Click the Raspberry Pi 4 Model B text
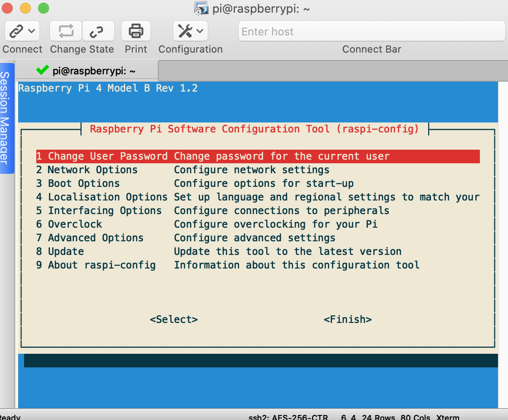The height and width of the screenshot is (420, 508). click(x=108, y=88)
